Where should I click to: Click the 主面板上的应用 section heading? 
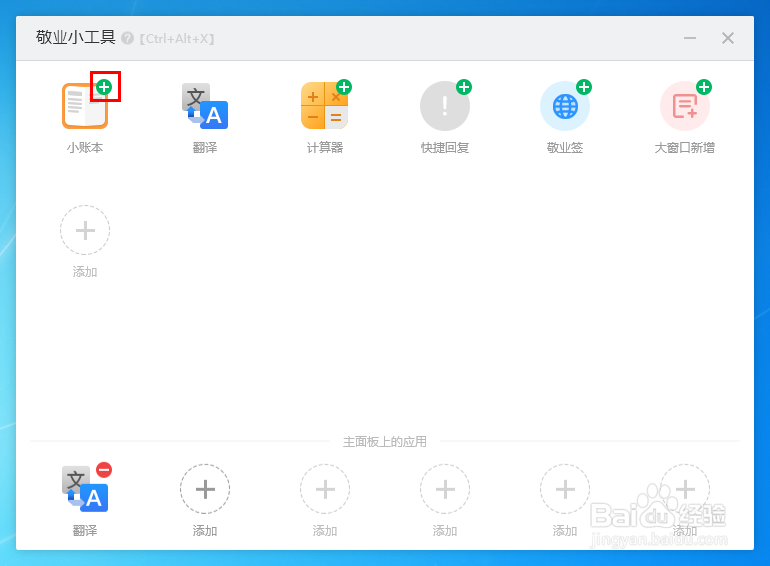(x=385, y=442)
